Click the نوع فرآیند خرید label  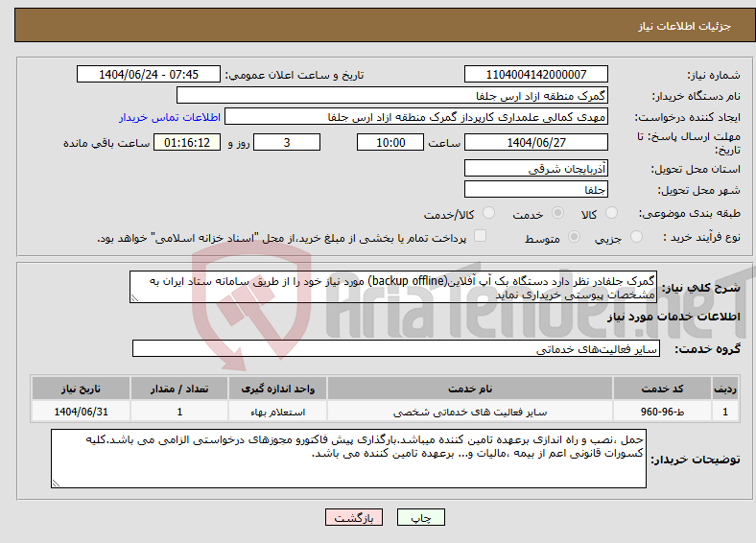pyautogui.click(x=702, y=237)
